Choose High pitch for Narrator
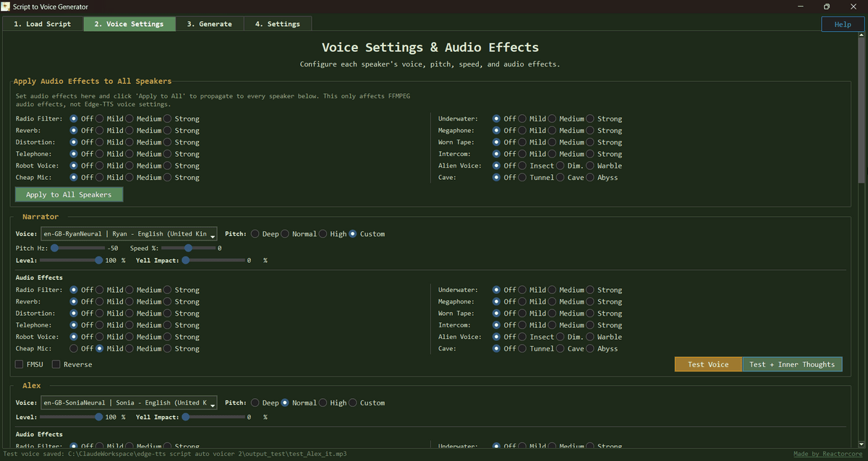 click(x=333, y=234)
